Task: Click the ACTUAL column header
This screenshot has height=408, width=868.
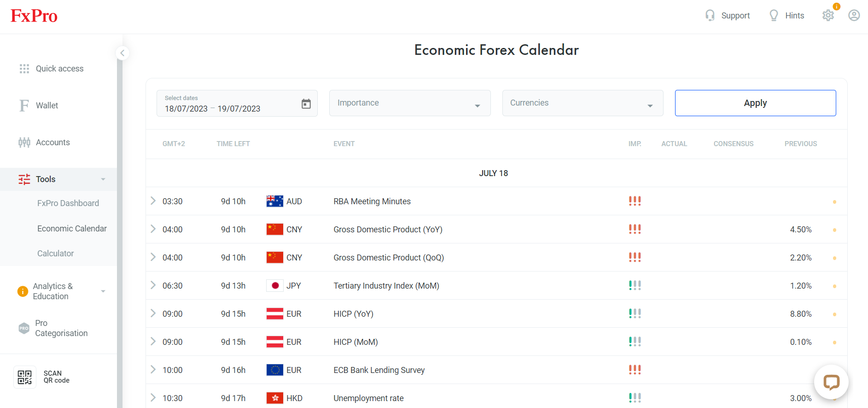Action: click(674, 144)
